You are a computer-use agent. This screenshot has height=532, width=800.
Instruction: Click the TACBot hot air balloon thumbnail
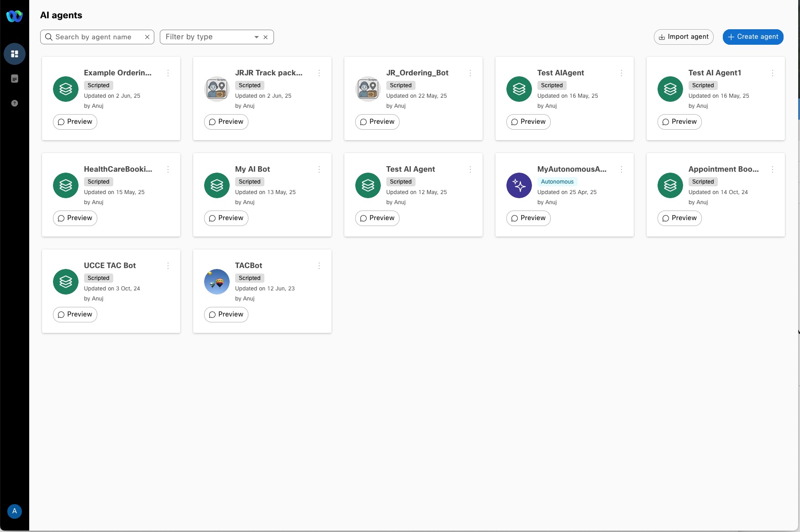click(x=217, y=282)
